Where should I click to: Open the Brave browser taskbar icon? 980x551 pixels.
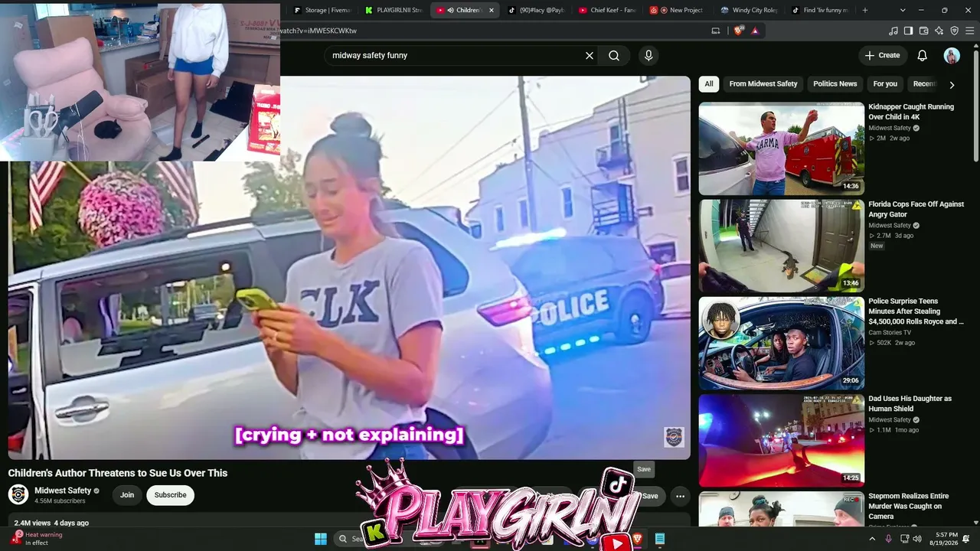coord(638,539)
